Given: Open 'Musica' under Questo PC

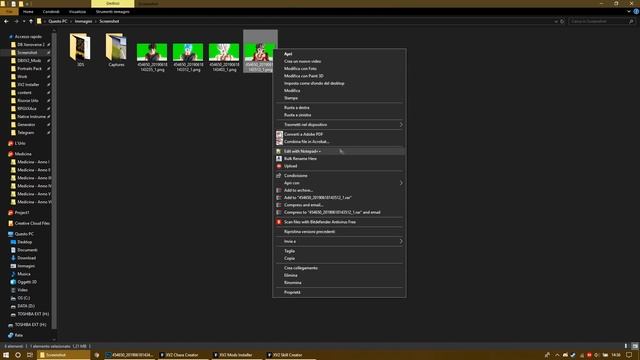Looking at the screenshot, I should click(24, 274).
